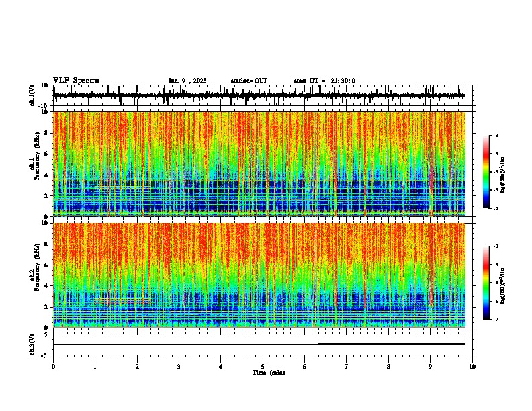532x411 pixels.
Task: Click the '4' tick on time axis
Action: pyautogui.click(x=221, y=367)
